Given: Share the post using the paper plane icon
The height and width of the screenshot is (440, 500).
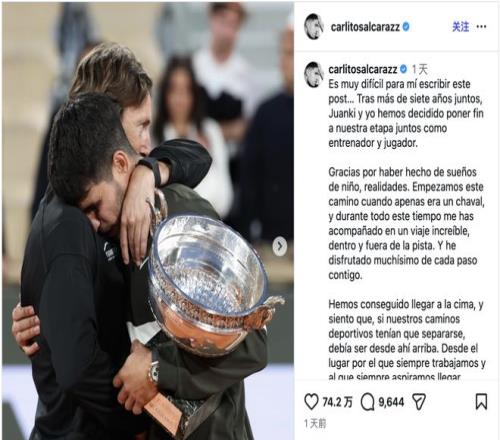Looking at the screenshot, I should tap(419, 402).
